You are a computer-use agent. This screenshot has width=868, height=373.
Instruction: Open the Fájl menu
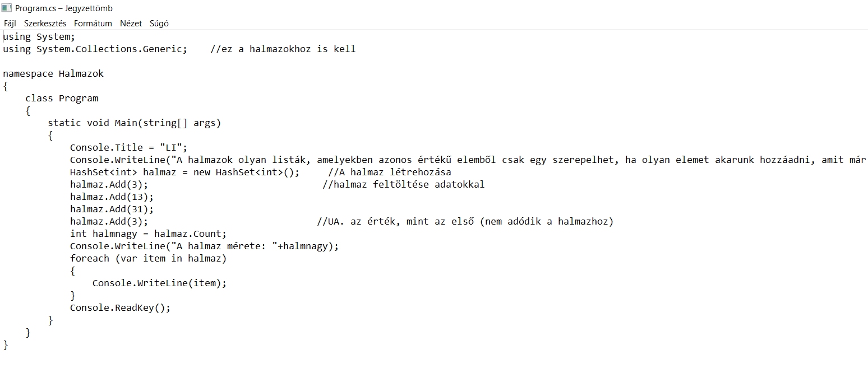click(x=10, y=24)
